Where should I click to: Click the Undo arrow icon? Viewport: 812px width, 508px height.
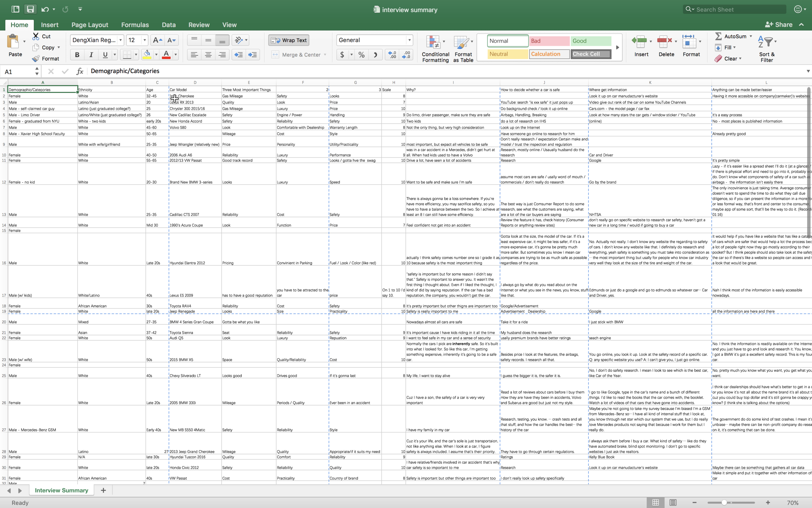point(45,9)
